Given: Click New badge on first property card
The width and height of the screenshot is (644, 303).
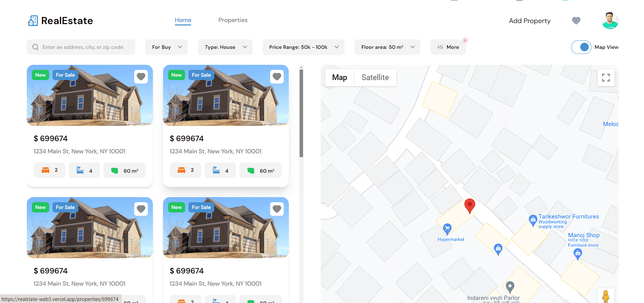Looking at the screenshot, I should coord(40,75).
